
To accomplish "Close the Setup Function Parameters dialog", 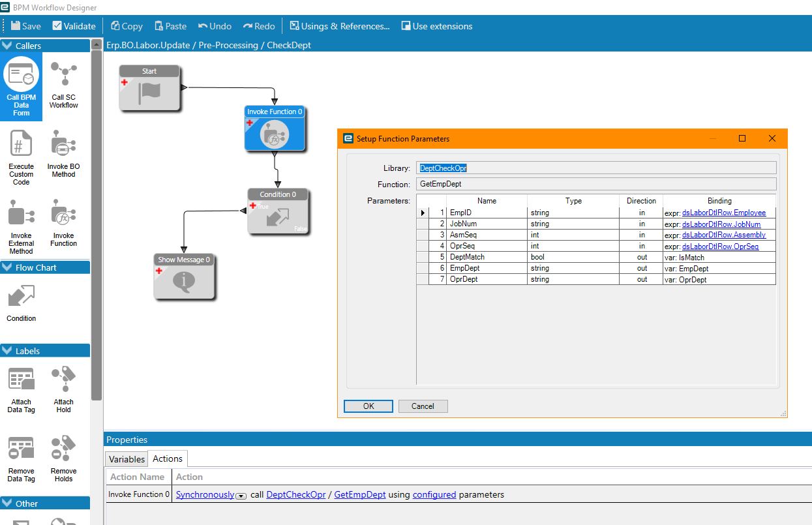I will 772,138.
